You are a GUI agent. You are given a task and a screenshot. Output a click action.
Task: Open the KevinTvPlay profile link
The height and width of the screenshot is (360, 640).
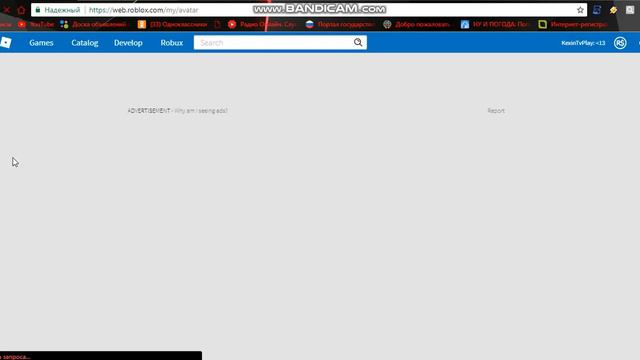click(x=583, y=43)
